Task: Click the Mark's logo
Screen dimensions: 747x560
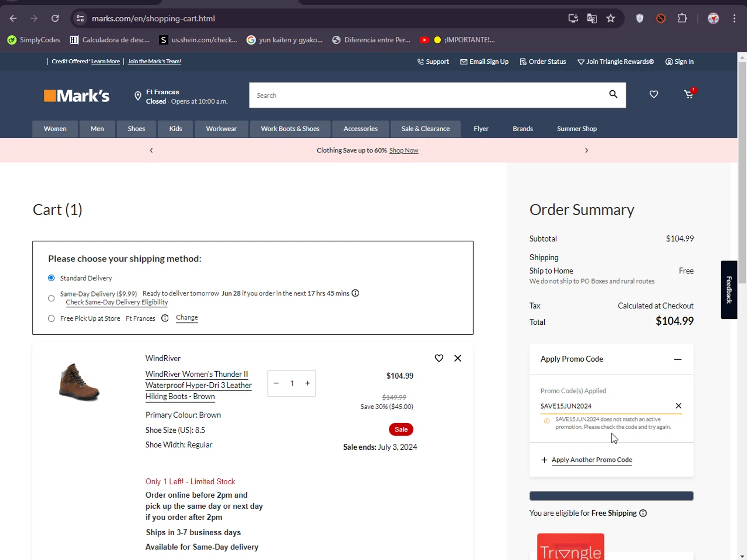Action: pos(77,96)
